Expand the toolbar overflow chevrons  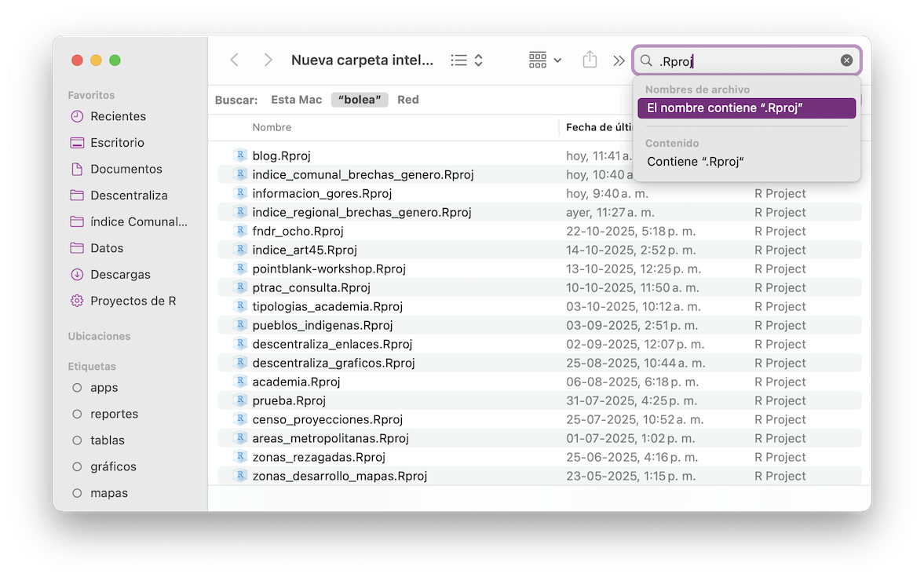coord(619,60)
